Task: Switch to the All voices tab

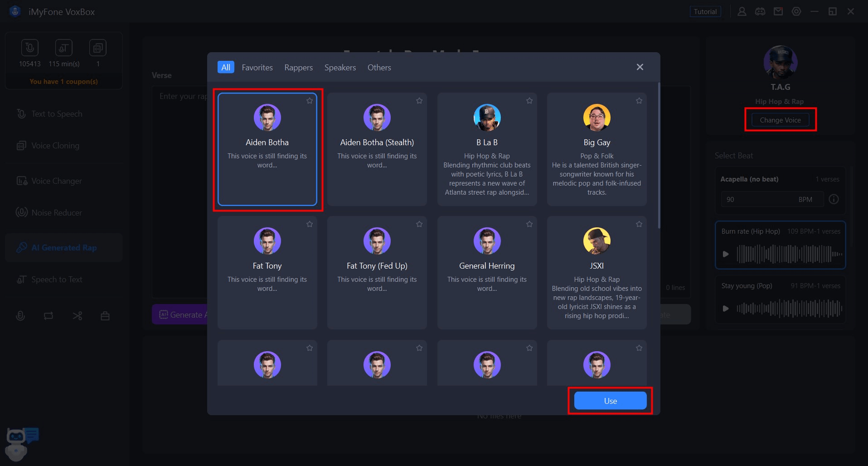Action: click(x=226, y=67)
